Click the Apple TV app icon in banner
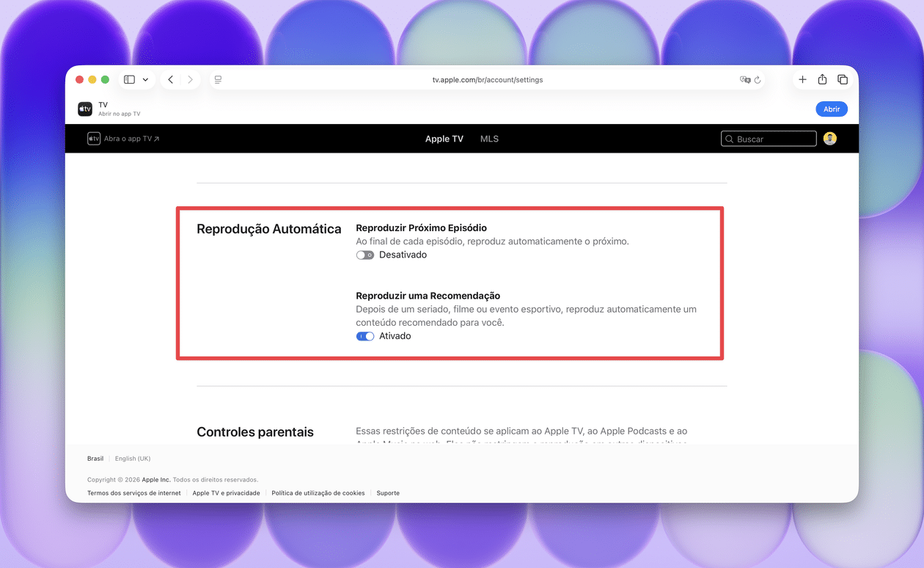The height and width of the screenshot is (568, 924). click(x=85, y=109)
